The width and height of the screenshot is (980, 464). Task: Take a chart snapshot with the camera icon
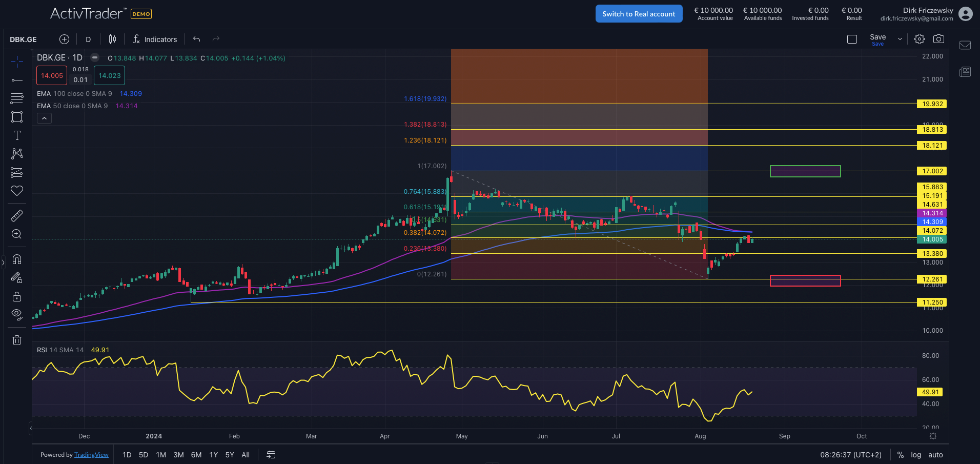click(x=940, y=38)
